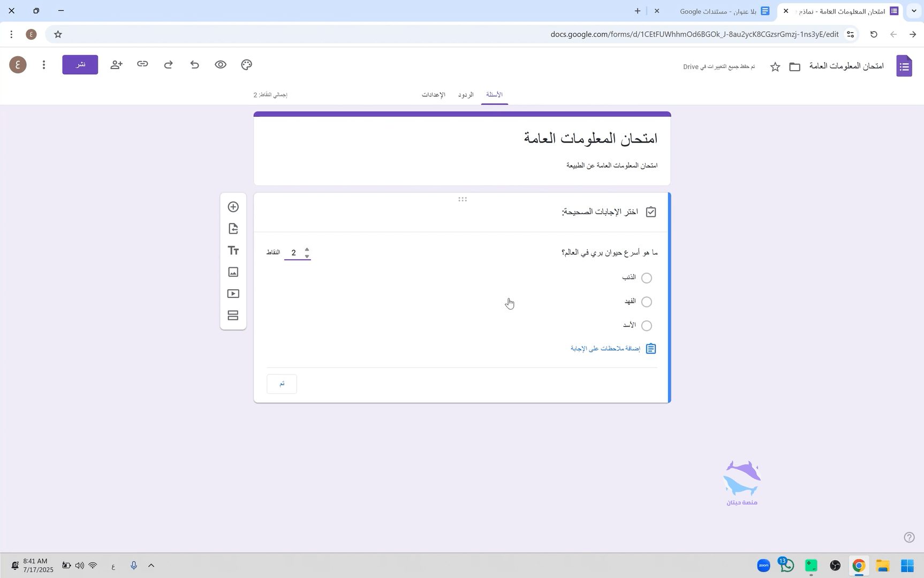Click إضافة ملاحظات على الإجابة link
The height and width of the screenshot is (578, 924).
(x=605, y=349)
